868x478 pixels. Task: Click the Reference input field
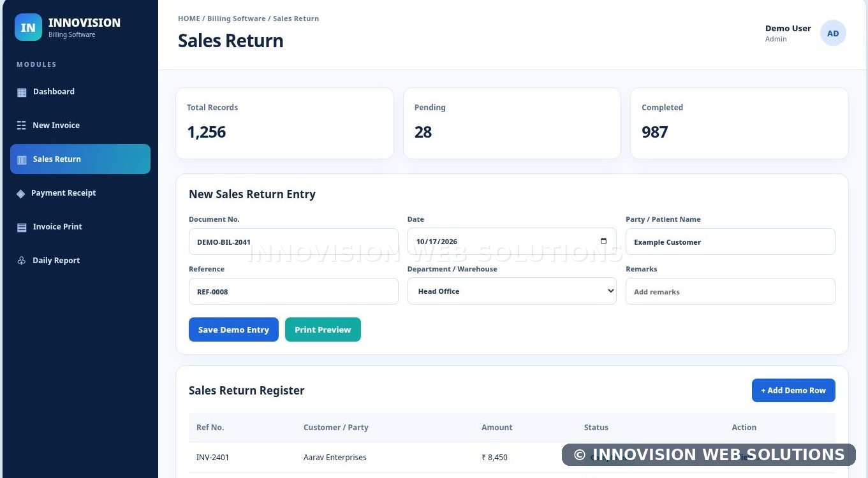(x=293, y=291)
